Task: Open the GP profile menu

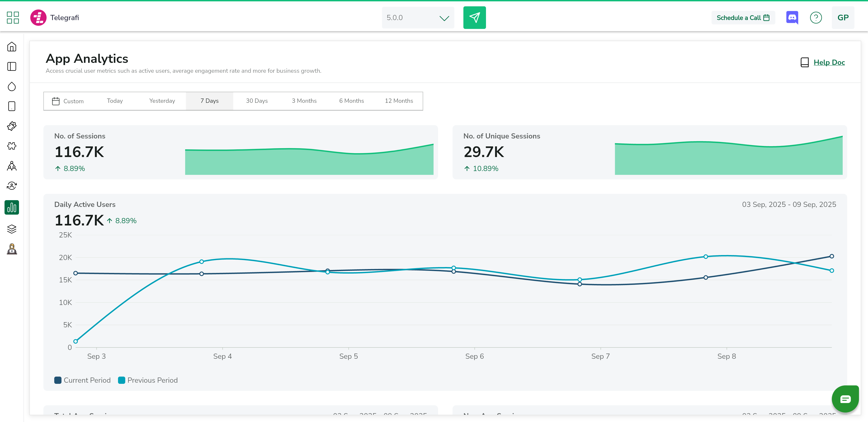Action: [x=843, y=18]
